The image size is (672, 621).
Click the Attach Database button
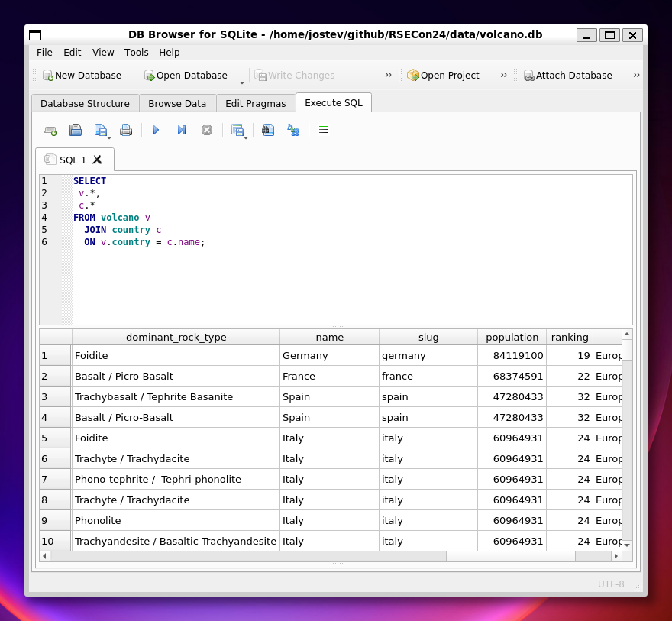click(x=567, y=75)
